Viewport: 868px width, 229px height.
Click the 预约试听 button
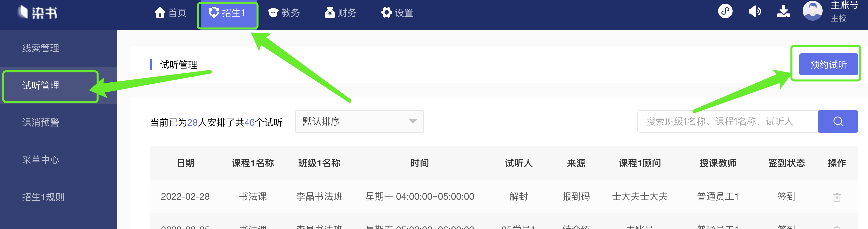(828, 64)
